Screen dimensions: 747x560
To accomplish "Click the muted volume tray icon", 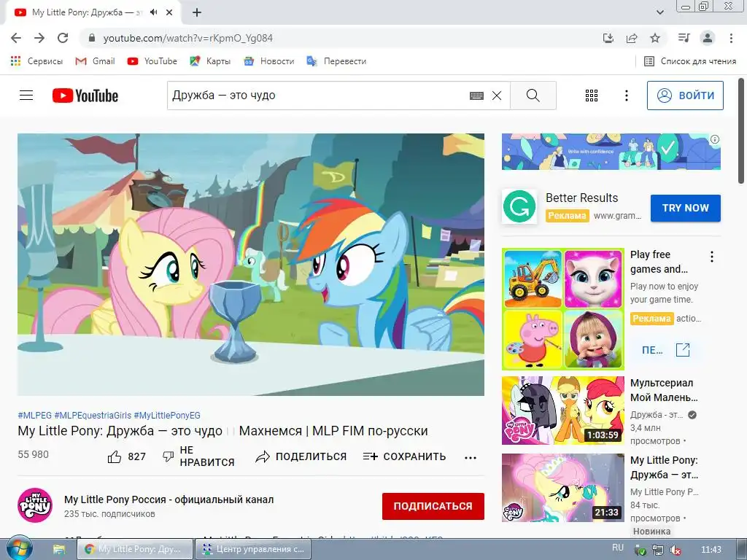I will click(x=675, y=551).
